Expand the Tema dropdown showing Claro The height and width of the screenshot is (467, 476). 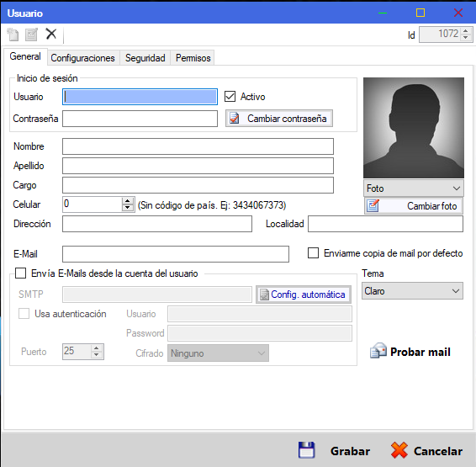click(x=412, y=291)
